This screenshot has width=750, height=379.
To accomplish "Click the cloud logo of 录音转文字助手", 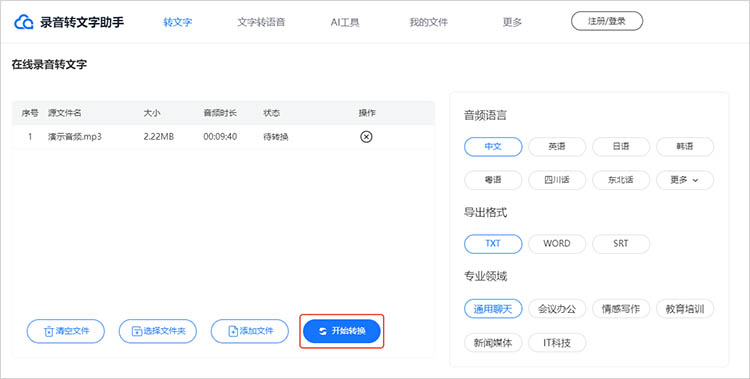I will pyautogui.click(x=23, y=22).
